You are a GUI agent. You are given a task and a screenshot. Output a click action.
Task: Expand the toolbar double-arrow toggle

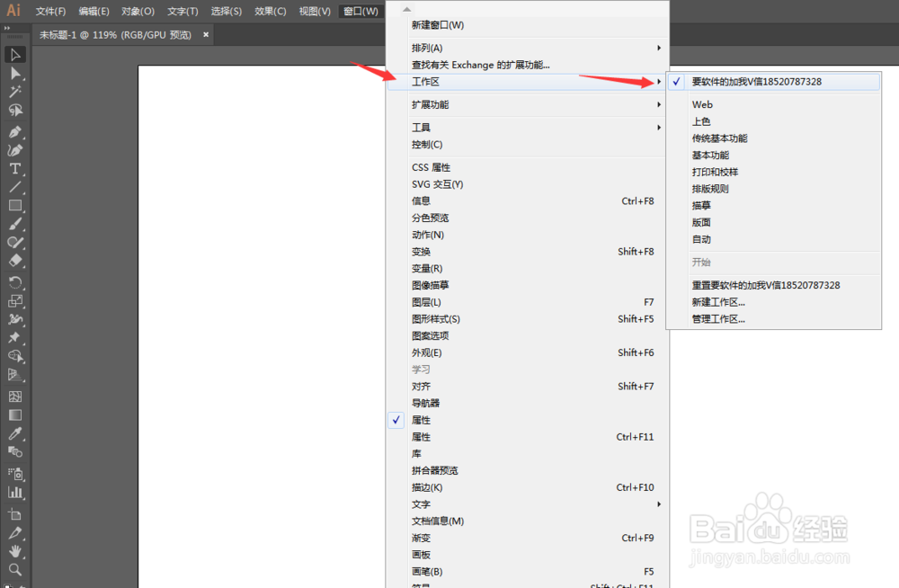7,28
